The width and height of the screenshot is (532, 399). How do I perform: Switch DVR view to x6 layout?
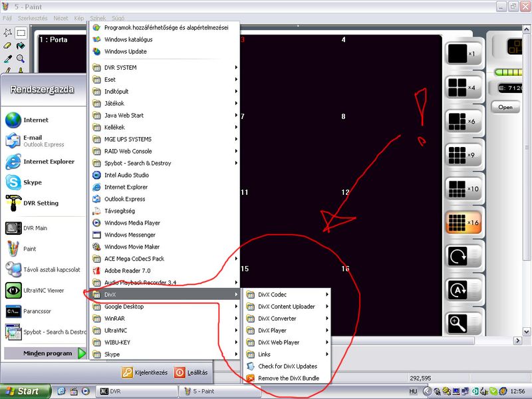click(463, 121)
